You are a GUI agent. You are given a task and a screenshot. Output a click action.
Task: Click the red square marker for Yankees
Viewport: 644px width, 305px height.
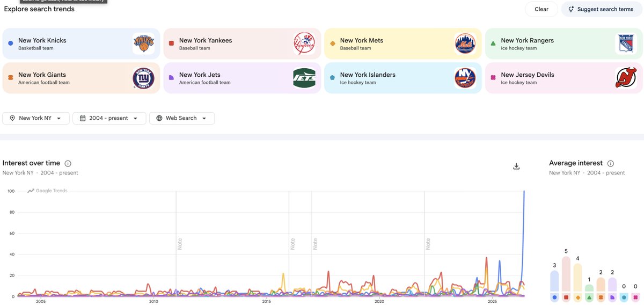point(171,43)
